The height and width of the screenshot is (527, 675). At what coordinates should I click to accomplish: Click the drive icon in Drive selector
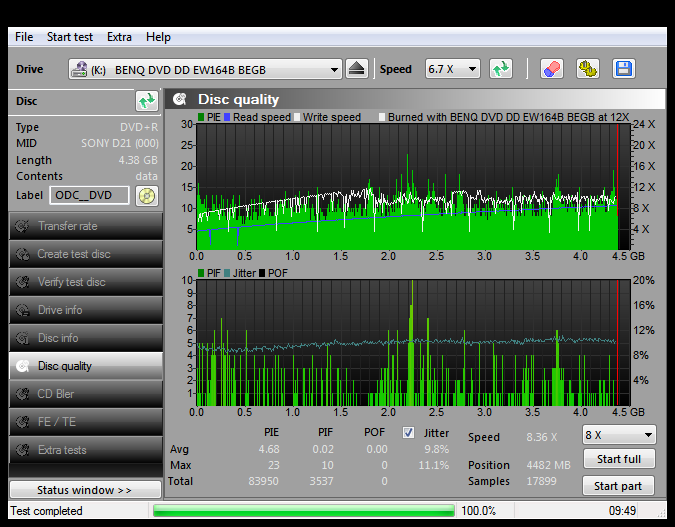click(79, 69)
